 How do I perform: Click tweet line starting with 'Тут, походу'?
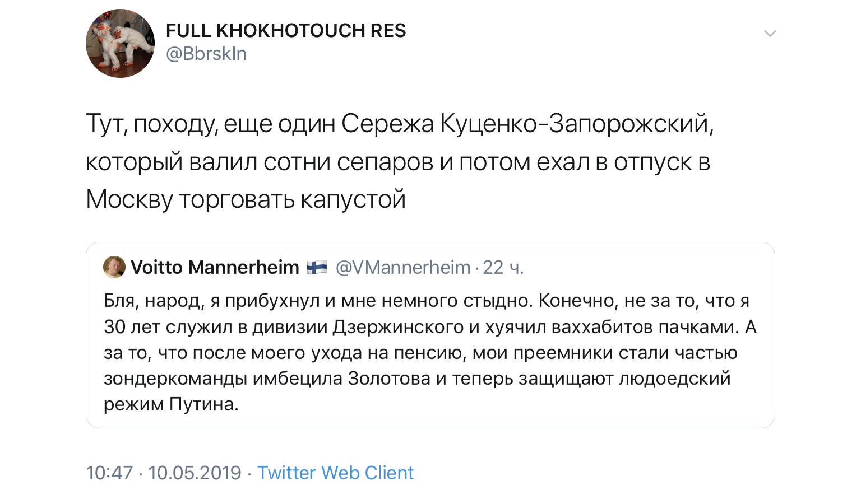(400, 124)
